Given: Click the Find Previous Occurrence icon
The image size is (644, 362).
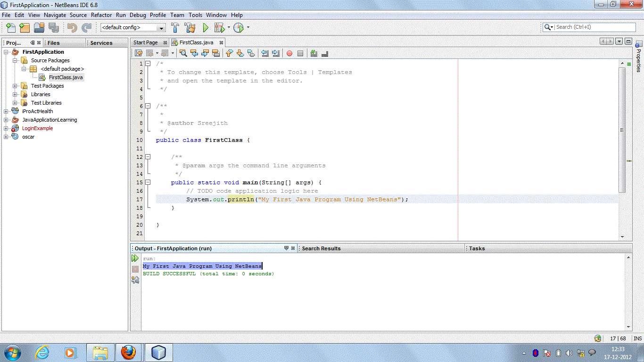Looking at the screenshot, I should (x=194, y=53).
